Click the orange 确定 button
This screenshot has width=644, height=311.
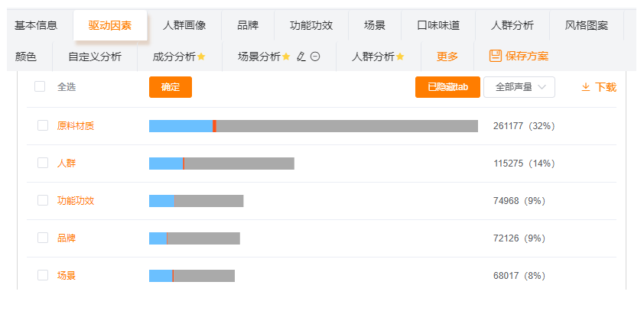click(171, 87)
